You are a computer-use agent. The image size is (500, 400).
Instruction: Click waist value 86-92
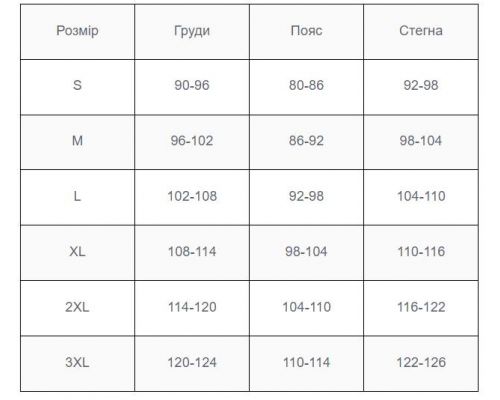(x=306, y=141)
